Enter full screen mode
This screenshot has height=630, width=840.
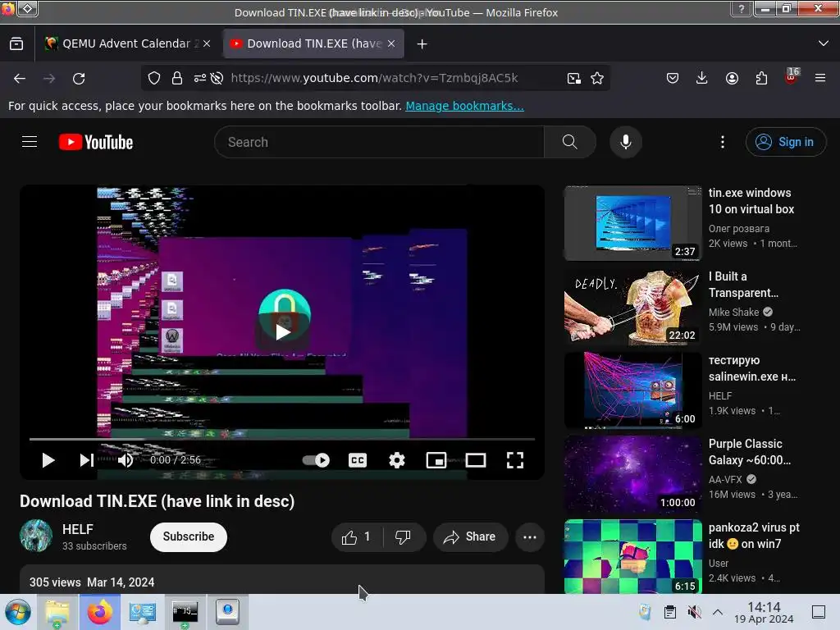click(515, 460)
